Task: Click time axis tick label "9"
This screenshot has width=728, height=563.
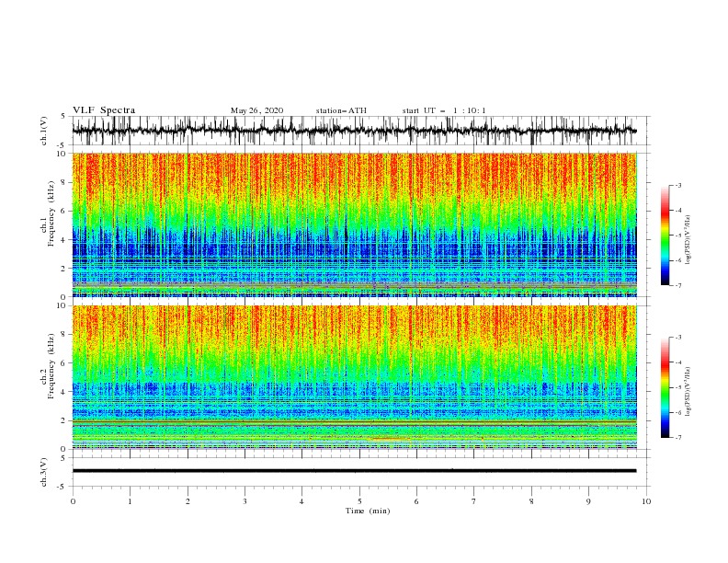Action: (588, 501)
